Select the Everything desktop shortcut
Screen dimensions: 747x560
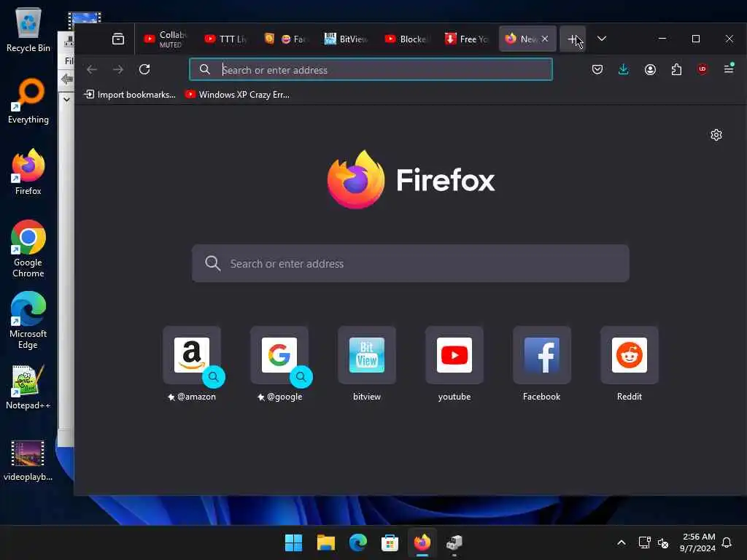[28, 101]
